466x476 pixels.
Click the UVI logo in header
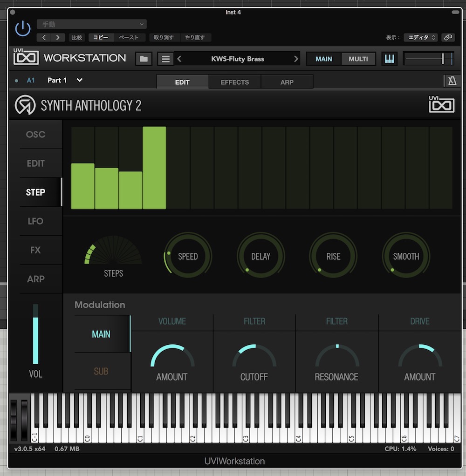26,58
